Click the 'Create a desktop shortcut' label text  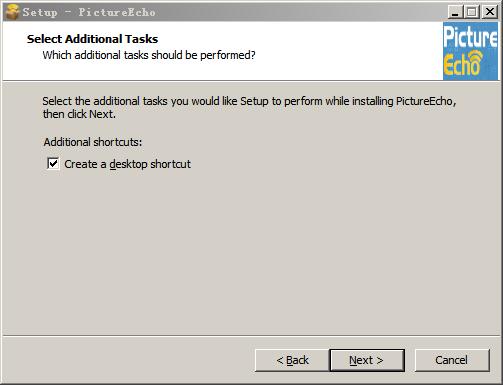127,164
